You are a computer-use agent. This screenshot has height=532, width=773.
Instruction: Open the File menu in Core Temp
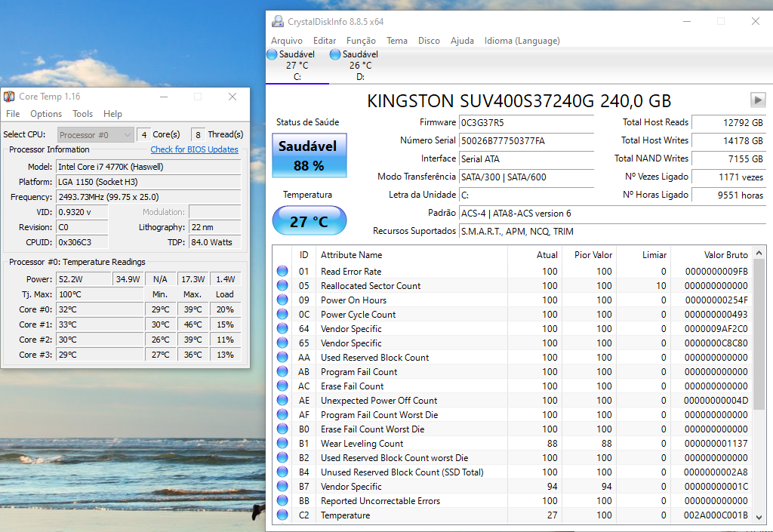tap(13, 114)
